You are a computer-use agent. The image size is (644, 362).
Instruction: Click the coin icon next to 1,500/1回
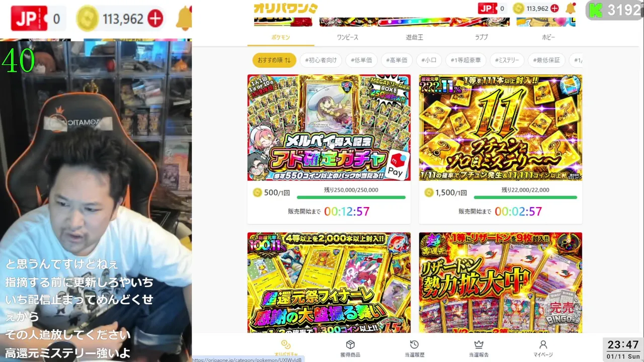[429, 193]
